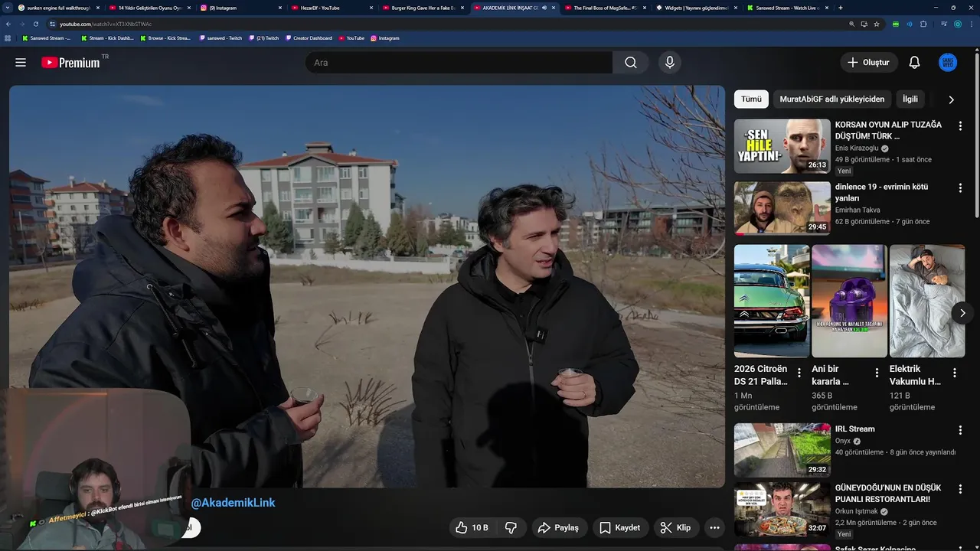Open Stream - Kick Dashboard bookmark
The width and height of the screenshot is (980, 551).
[107, 37]
